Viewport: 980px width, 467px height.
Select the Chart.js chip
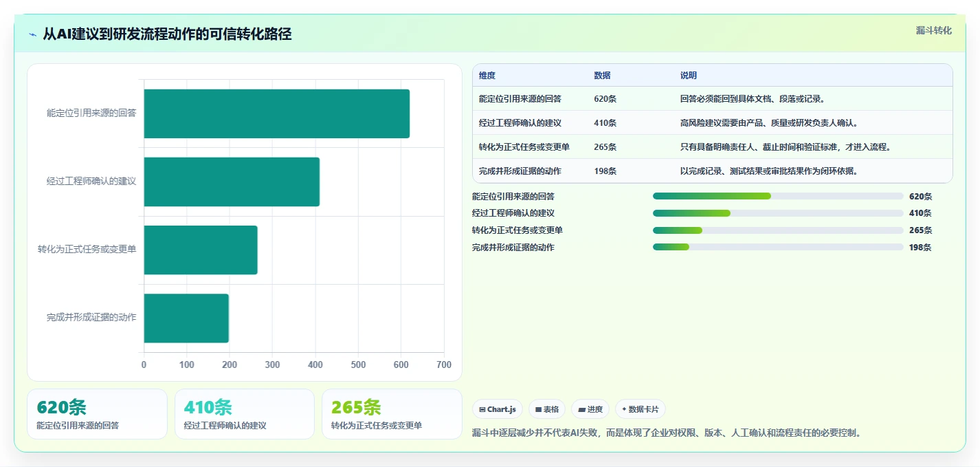[x=497, y=409]
